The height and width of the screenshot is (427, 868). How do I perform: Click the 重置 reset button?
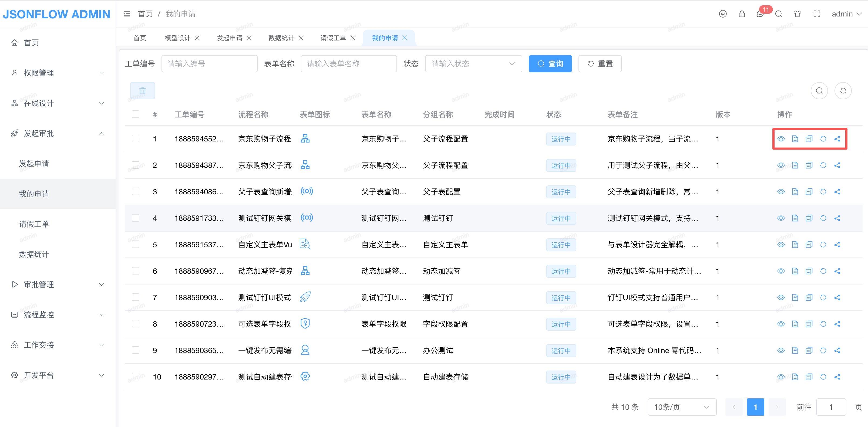600,64
